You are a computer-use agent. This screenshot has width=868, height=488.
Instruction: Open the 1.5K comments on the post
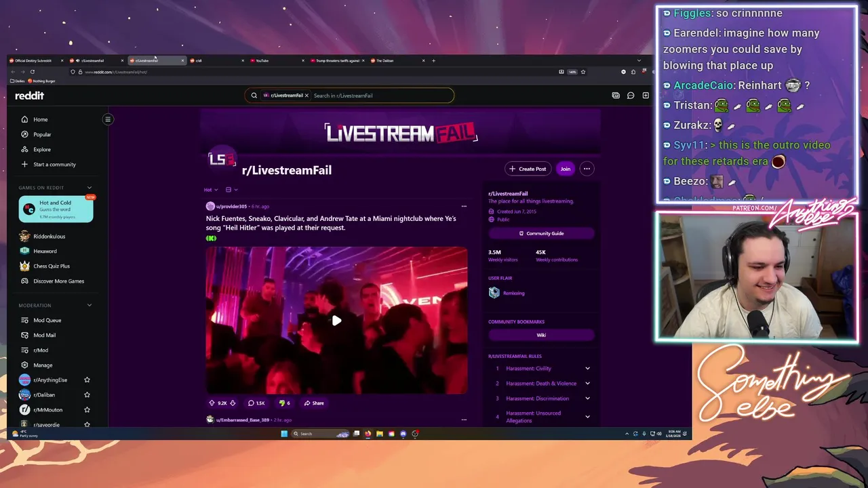click(256, 403)
